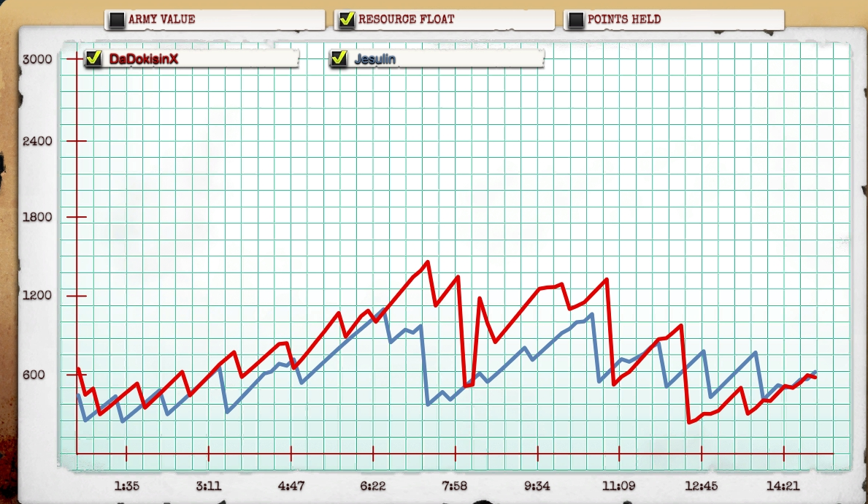Viewport: 868px width, 504px height.
Task: Click the 1800 value on the Y axis
Action: pyautogui.click(x=38, y=217)
